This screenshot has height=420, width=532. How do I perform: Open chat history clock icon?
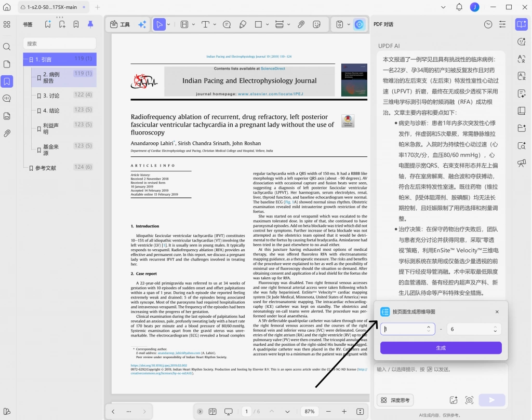click(x=488, y=24)
